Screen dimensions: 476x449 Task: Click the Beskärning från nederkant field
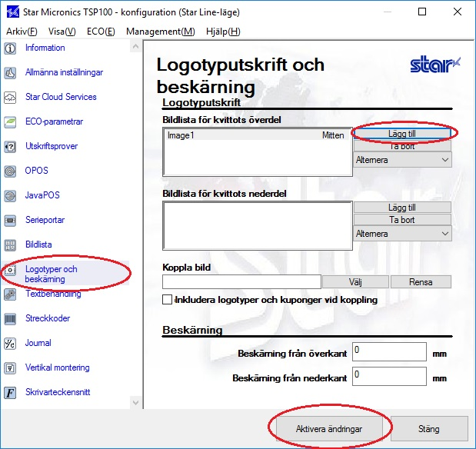pyautogui.click(x=389, y=377)
